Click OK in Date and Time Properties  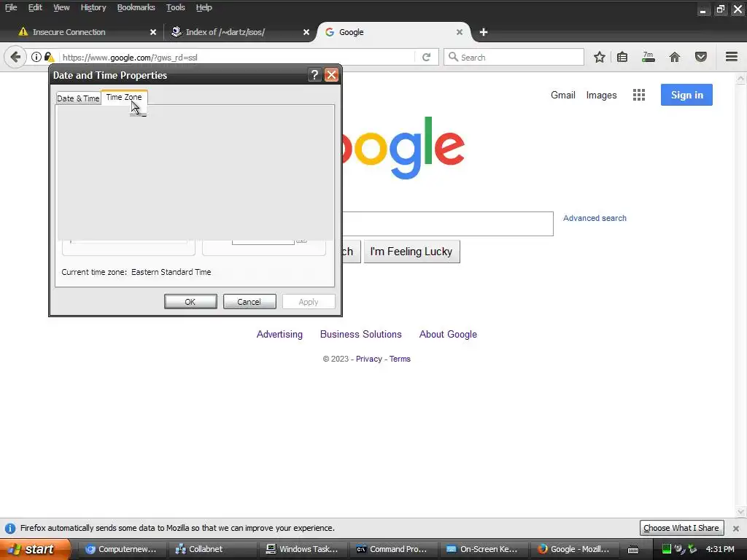pyautogui.click(x=190, y=301)
